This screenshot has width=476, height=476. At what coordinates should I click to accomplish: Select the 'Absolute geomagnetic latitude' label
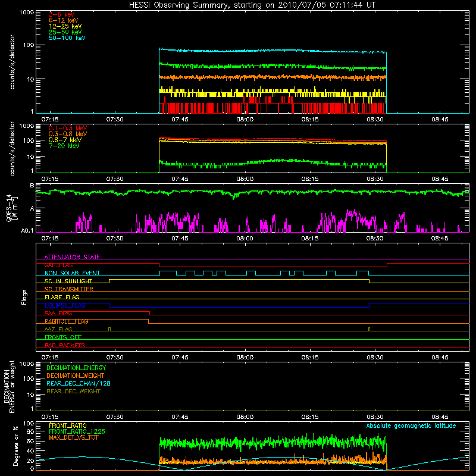tap(411, 425)
